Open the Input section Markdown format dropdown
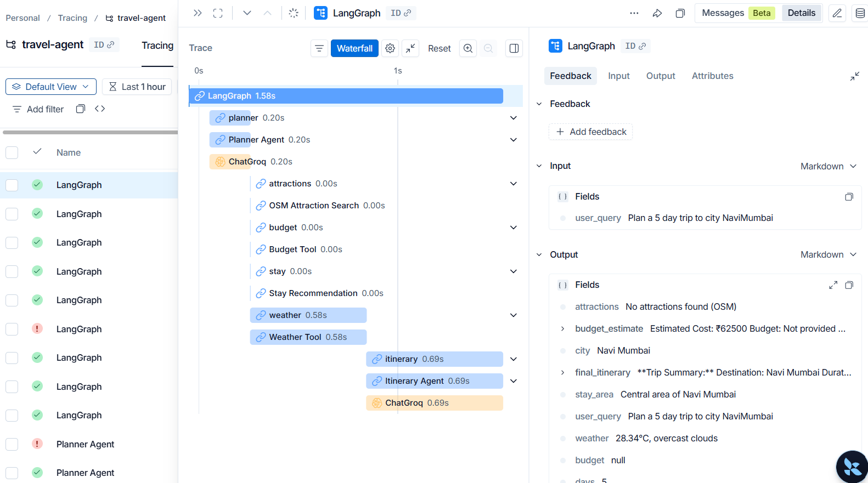This screenshot has height=483, width=868. [828, 166]
